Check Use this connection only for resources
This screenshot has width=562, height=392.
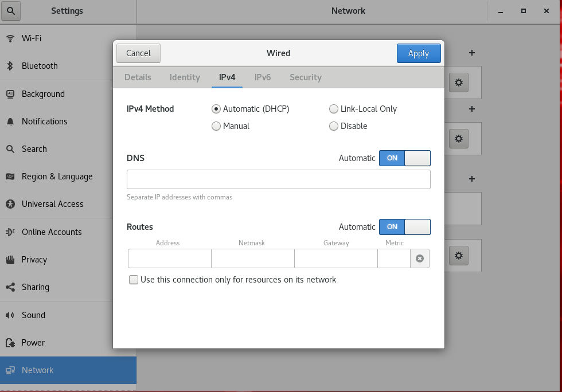pyautogui.click(x=134, y=280)
